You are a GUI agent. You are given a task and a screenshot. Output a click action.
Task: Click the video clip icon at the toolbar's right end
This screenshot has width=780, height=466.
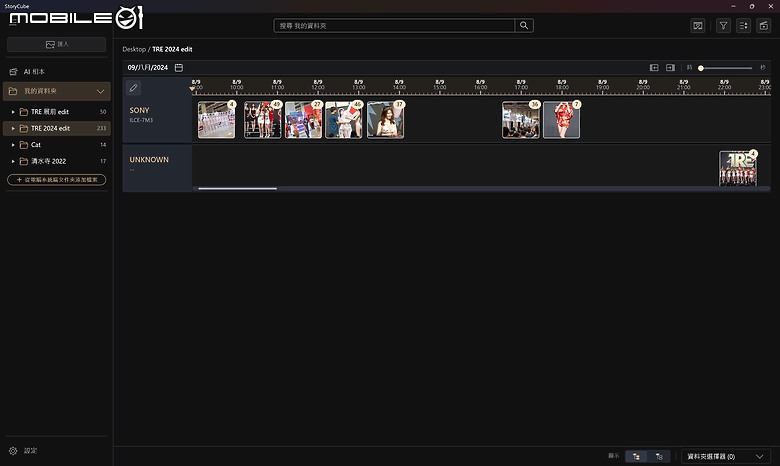tap(764, 26)
